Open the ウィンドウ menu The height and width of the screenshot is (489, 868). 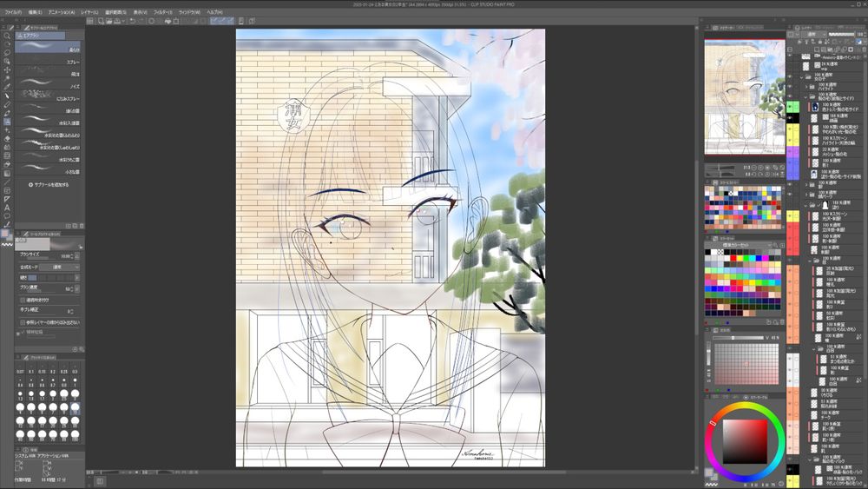pos(189,11)
